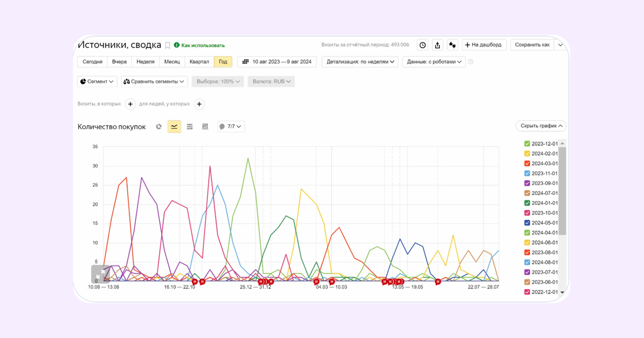The image size is (644, 338).
Task: Click the export upload arrow icon
Action: pos(437,45)
